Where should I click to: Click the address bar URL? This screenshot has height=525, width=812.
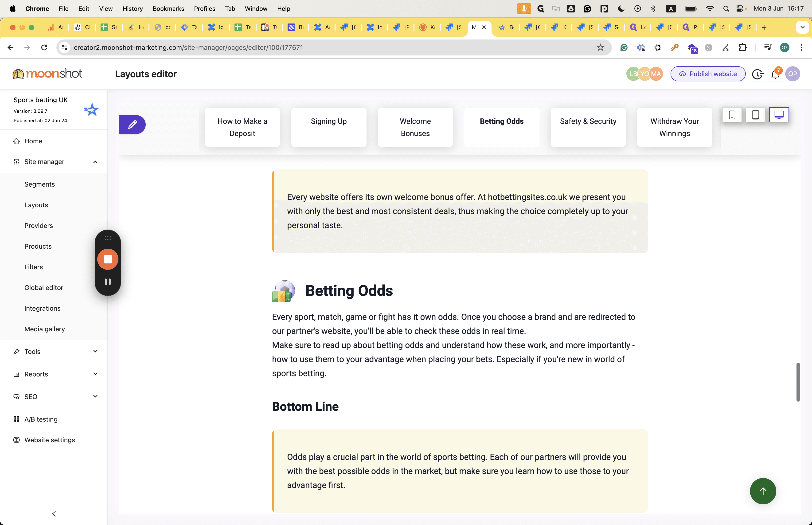188,47
